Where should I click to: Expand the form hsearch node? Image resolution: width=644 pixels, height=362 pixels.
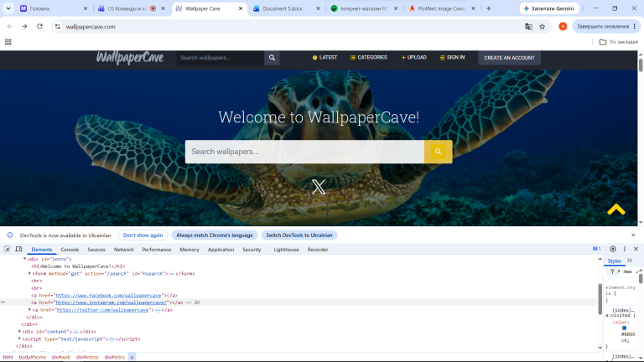point(29,273)
